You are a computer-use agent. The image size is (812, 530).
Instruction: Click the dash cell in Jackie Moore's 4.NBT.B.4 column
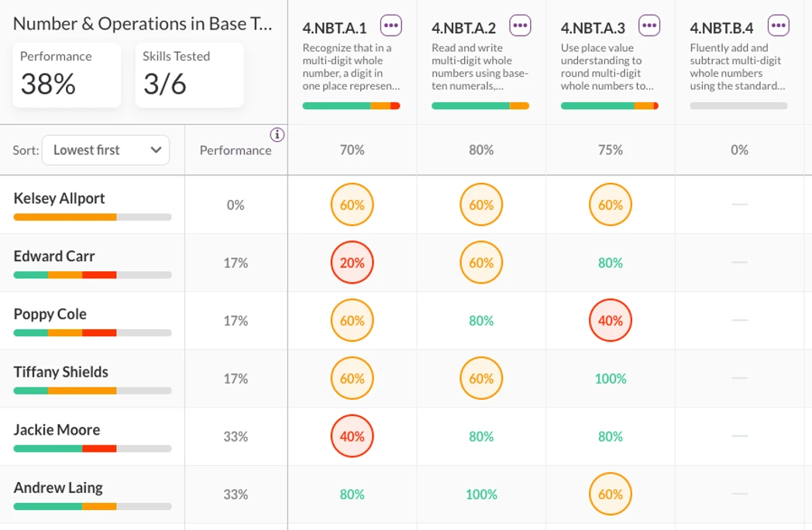coord(739,436)
